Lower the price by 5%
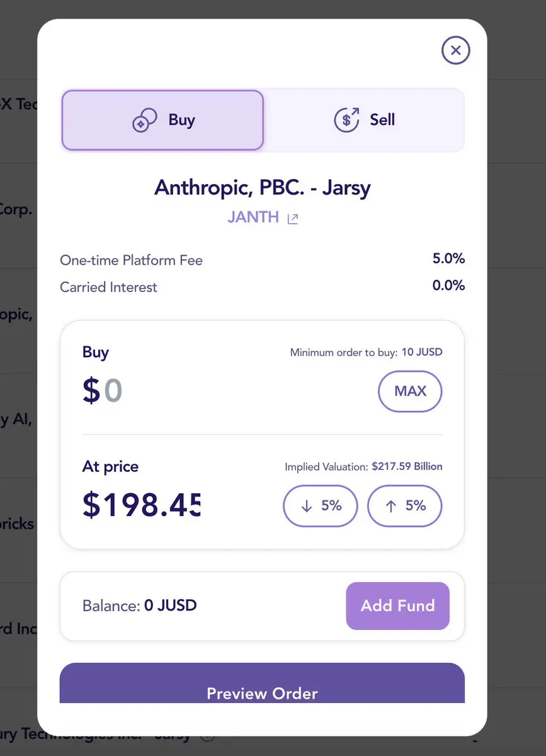The image size is (546, 756). click(321, 506)
